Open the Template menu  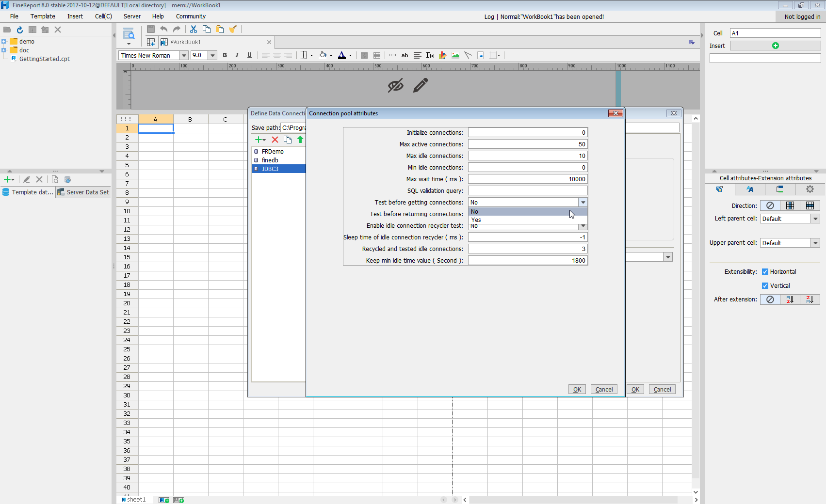(43, 16)
